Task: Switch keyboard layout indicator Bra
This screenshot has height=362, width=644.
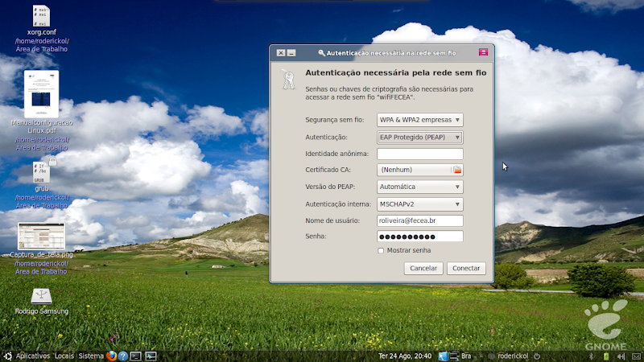Action: (x=466, y=356)
